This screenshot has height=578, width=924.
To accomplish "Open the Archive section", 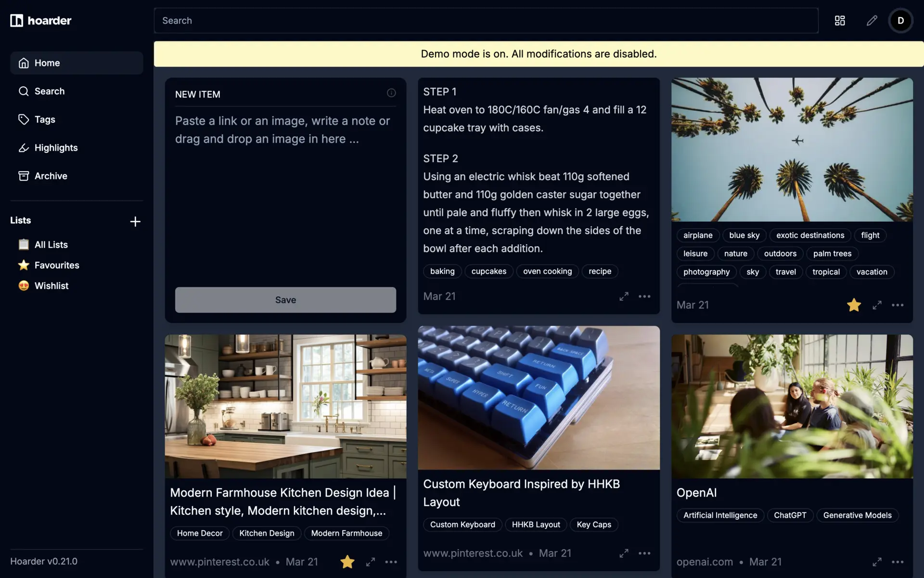I will point(51,176).
